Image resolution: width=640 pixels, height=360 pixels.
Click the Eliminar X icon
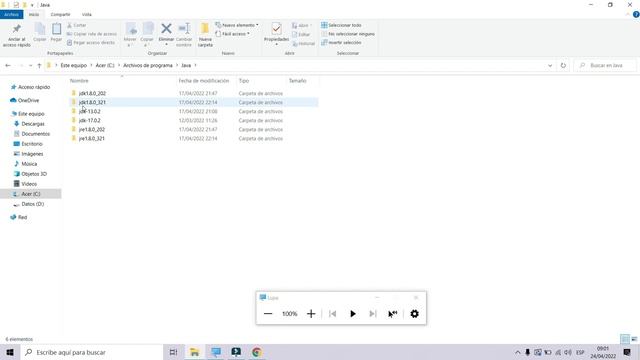(x=166, y=29)
